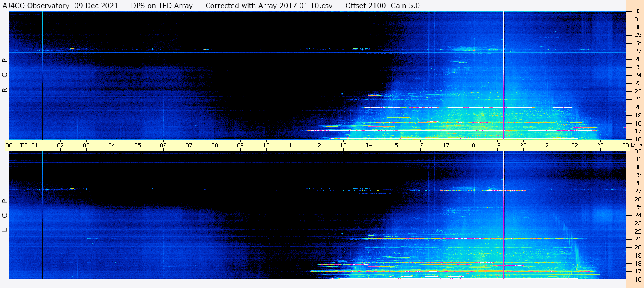Screen dimensions: 644x288
Task: Click the 22 hour mark on time axis
Action: point(575,145)
